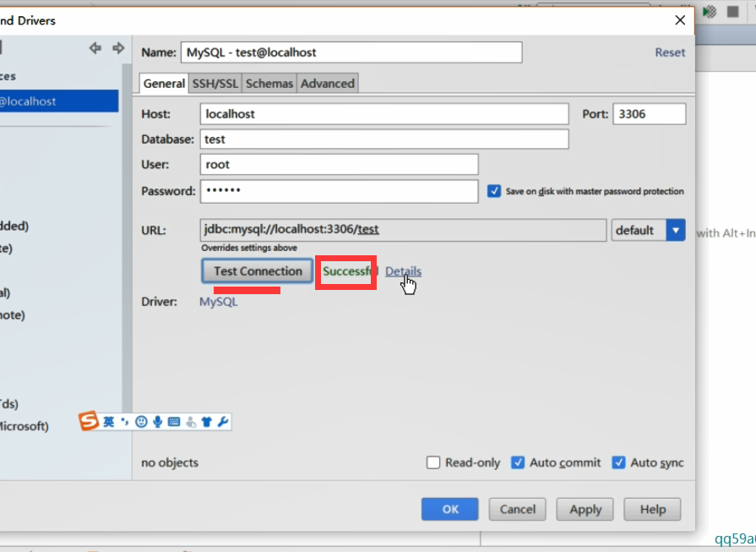Click the Cancel button
This screenshot has height=552, width=756.
517,510
